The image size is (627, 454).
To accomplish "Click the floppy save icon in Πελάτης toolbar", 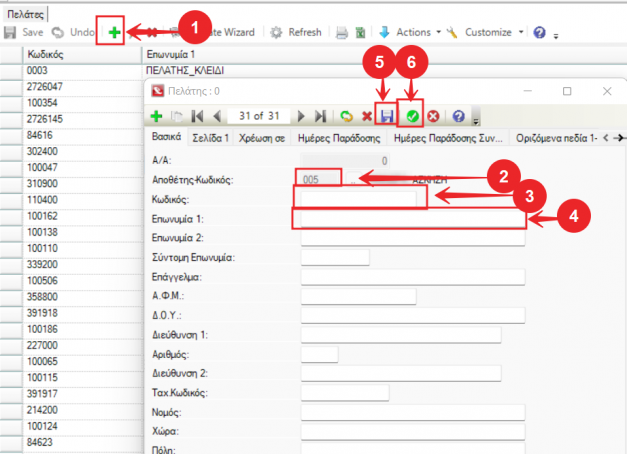I will tap(386, 116).
